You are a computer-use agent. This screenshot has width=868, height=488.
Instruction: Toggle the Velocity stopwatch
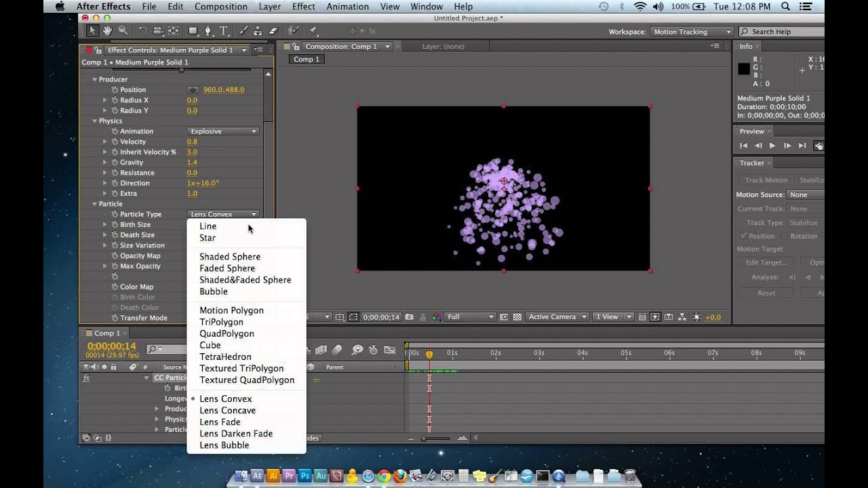[x=115, y=142]
